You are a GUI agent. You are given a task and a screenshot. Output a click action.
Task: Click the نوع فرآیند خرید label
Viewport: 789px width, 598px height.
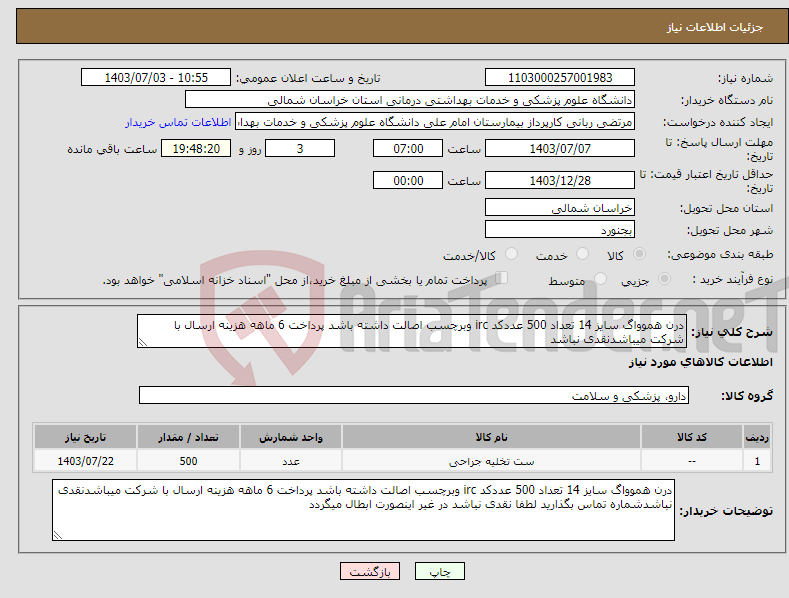[733, 279]
